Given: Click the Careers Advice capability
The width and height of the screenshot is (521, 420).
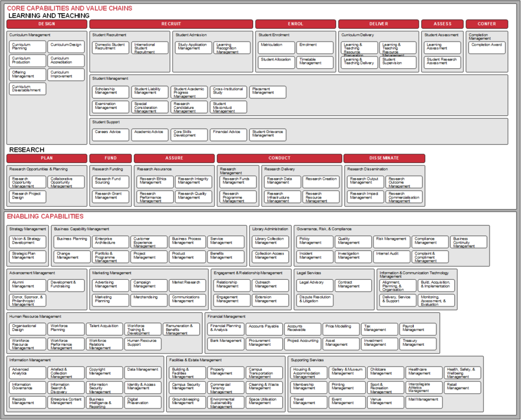Looking at the screenshot, I should coord(111,135).
